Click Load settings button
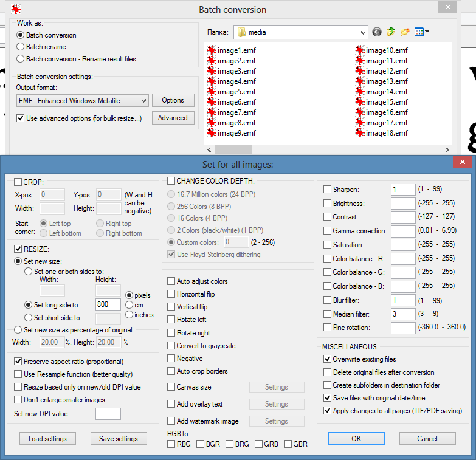 [x=47, y=439]
